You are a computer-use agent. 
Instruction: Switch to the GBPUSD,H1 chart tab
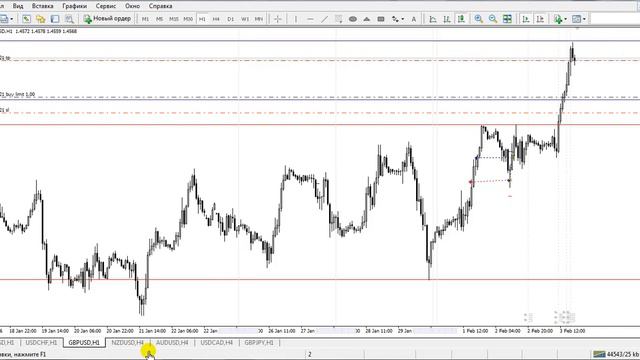pos(84,342)
